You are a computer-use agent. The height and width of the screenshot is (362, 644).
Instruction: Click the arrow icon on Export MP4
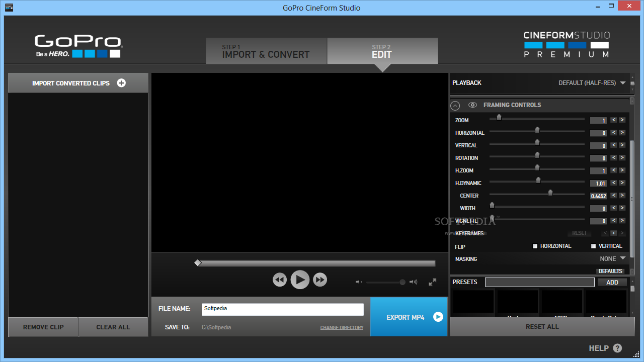(x=438, y=317)
